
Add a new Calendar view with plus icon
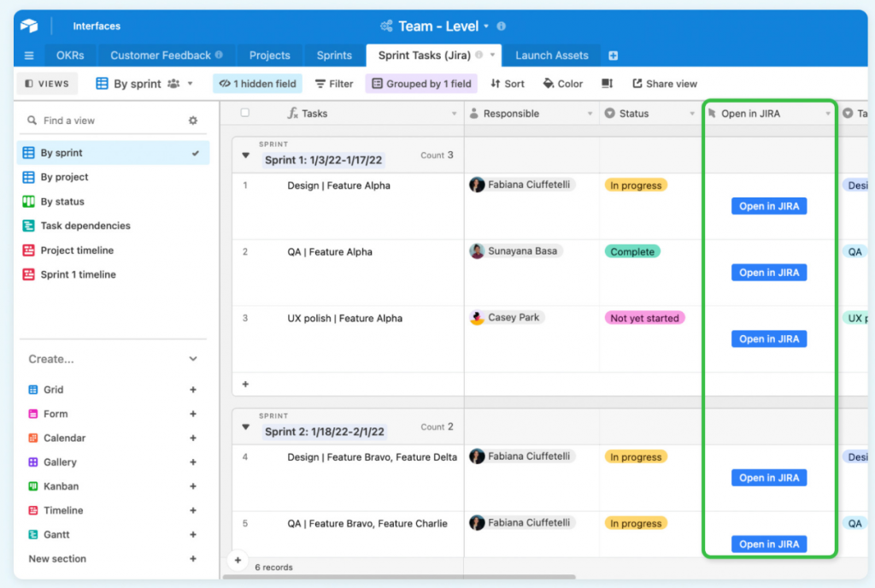coord(192,438)
